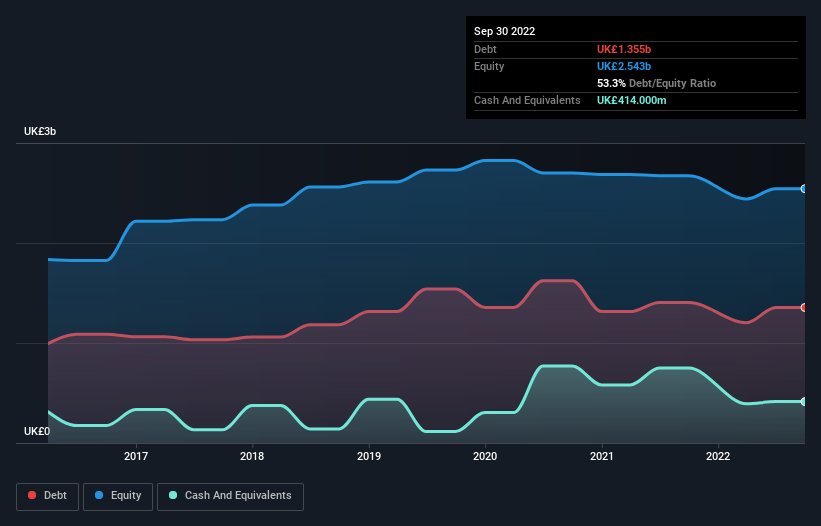Click the 2022 x-axis label
Image resolution: width=821 pixels, height=526 pixels.
click(718, 456)
